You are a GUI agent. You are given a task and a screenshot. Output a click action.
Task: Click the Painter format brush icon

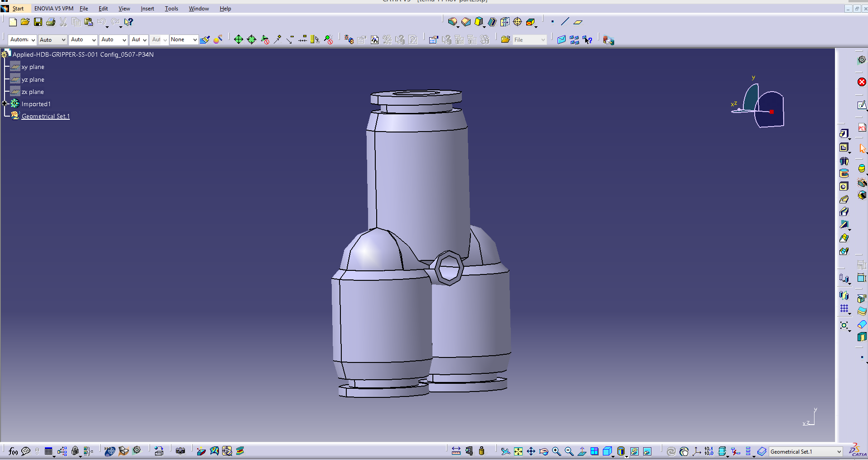pos(205,40)
